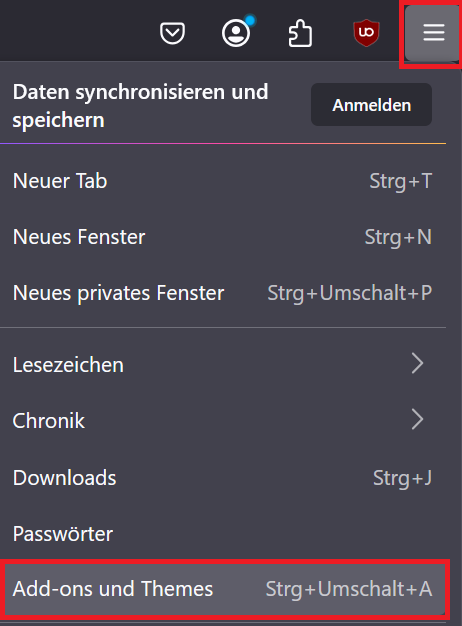Open Downloads from the menu
462x626 pixels.
point(223,477)
